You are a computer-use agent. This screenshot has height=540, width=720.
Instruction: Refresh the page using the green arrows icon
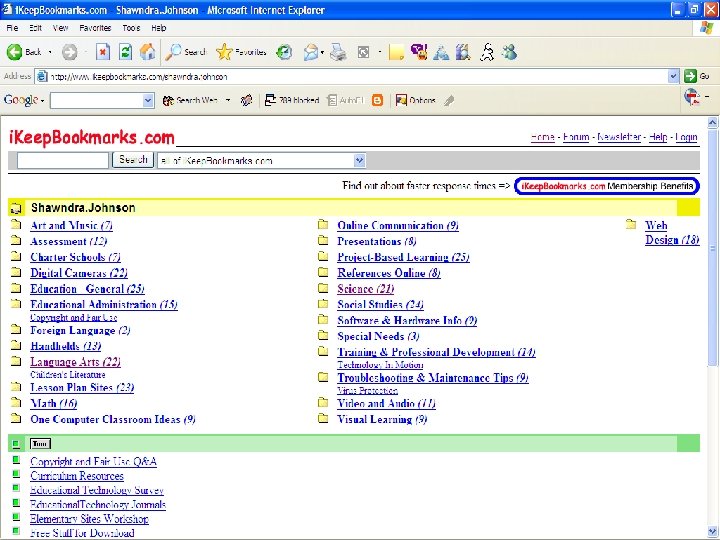(x=125, y=52)
